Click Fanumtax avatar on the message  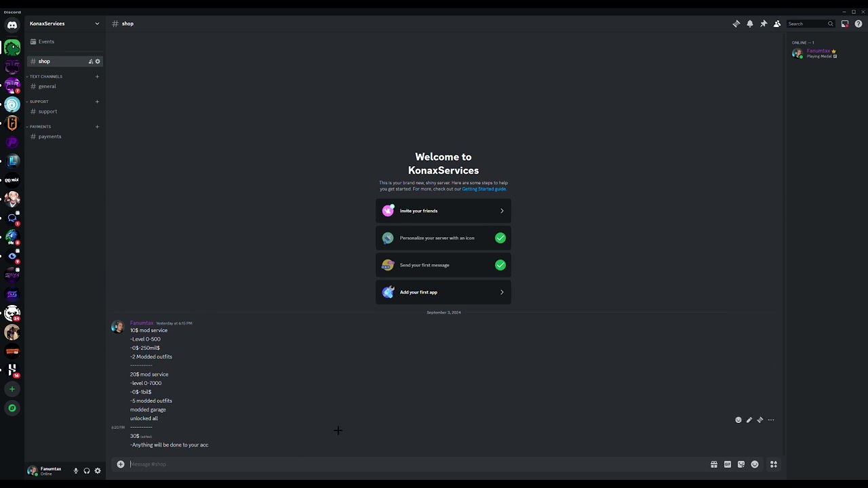click(x=118, y=327)
